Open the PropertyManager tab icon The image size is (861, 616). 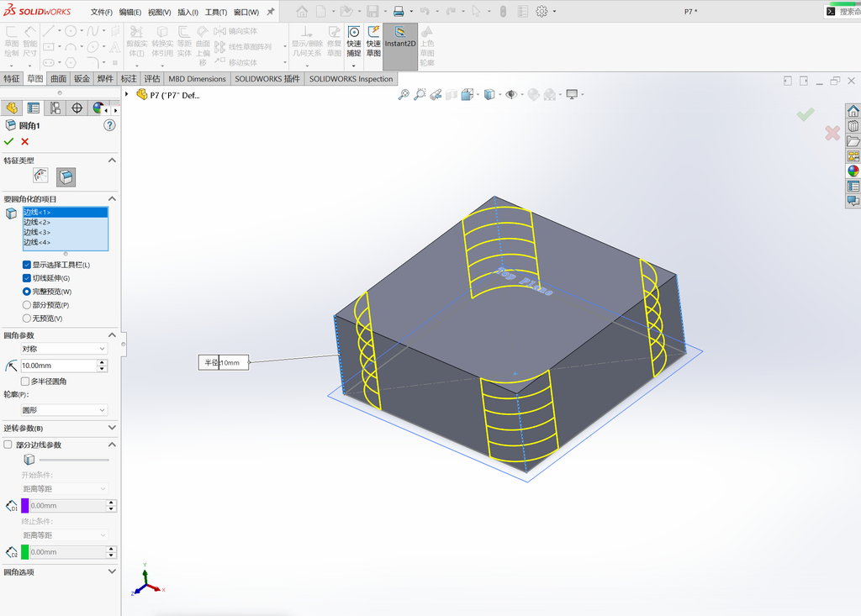(34, 108)
